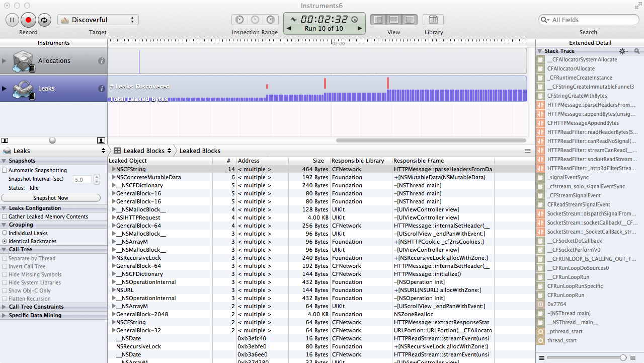The image size is (644, 363).
Task: Open the Discoverful target dropdown
Action: 98,20
